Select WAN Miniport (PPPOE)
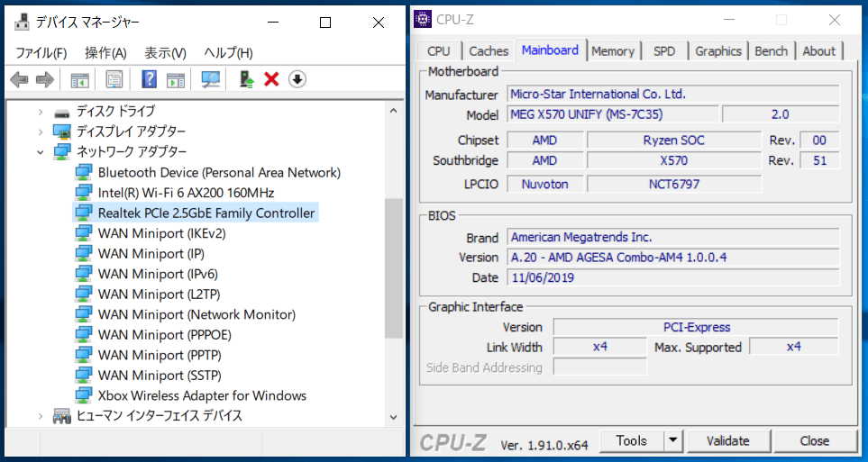Screen dimensions: 868x462 tap(164, 335)
